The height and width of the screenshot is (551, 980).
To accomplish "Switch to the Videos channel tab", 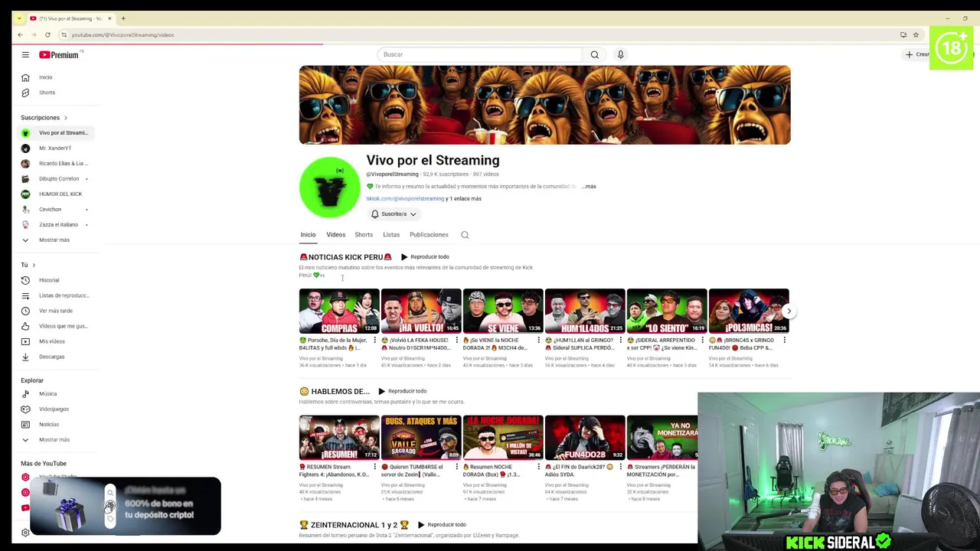I will (335, 235).
